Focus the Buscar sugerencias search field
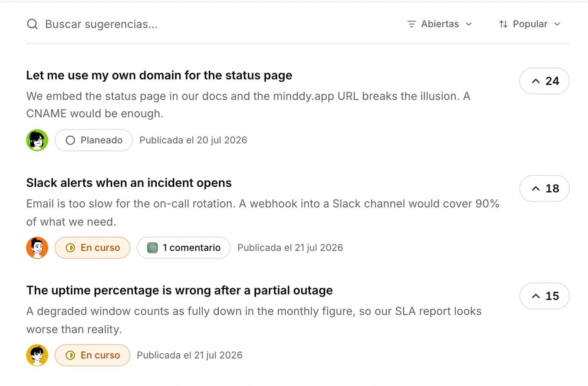 pyautogui.click(x=101, y=24)
